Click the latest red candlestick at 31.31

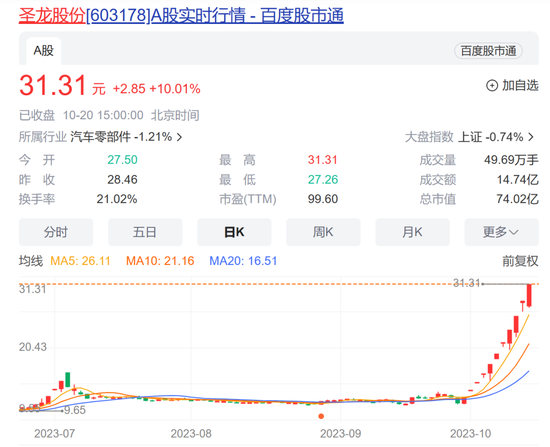tap(529, 295)
